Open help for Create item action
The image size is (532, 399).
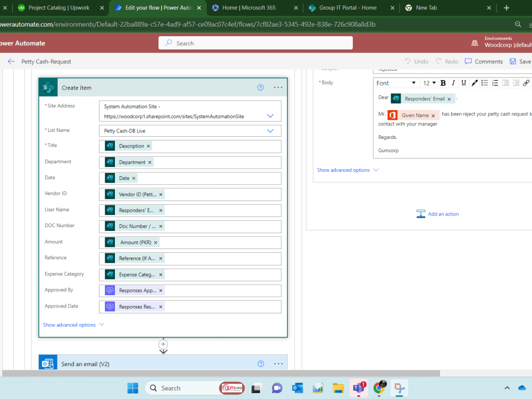click(x=260, y=88)
